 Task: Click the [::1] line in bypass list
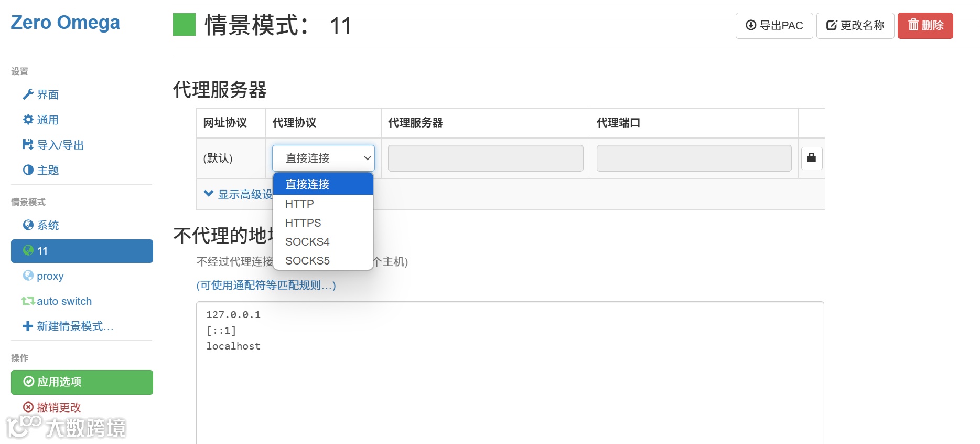(221, 331)
